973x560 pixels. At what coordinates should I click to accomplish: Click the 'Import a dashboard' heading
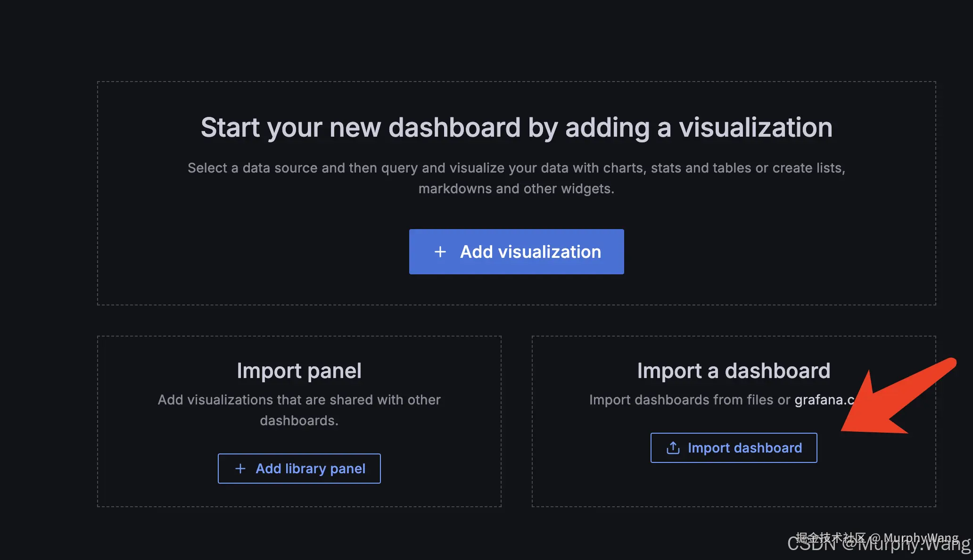[x=734, y=371]
